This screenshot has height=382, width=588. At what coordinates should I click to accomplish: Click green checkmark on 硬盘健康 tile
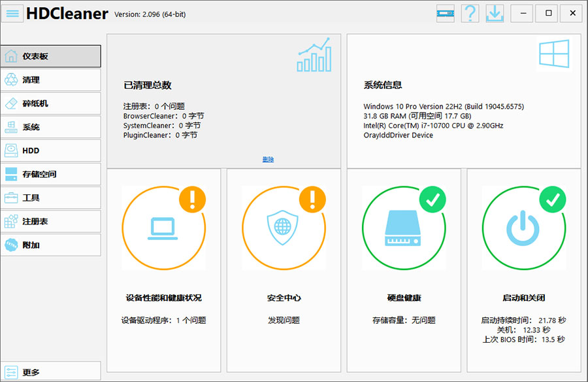(x=433, y=200)
